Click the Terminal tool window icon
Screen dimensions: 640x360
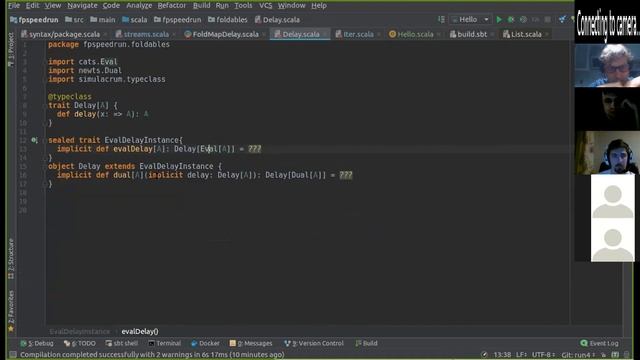tap(151, 343)
